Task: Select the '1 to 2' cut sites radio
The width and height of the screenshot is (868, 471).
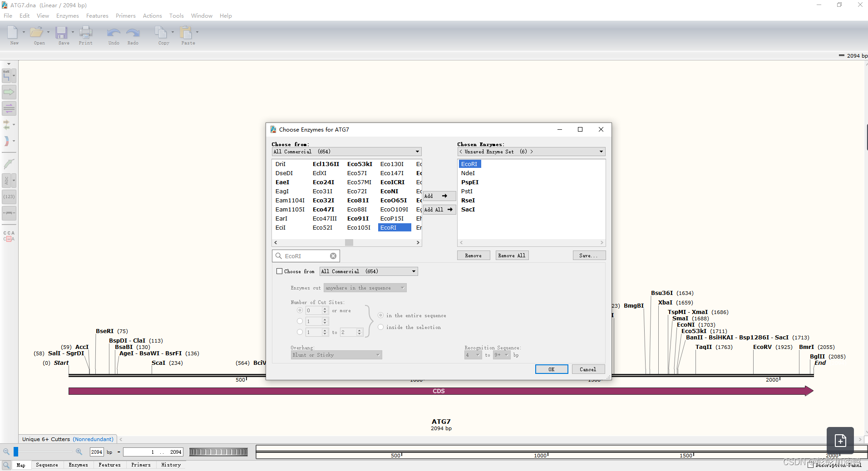Action: (300, 332)
